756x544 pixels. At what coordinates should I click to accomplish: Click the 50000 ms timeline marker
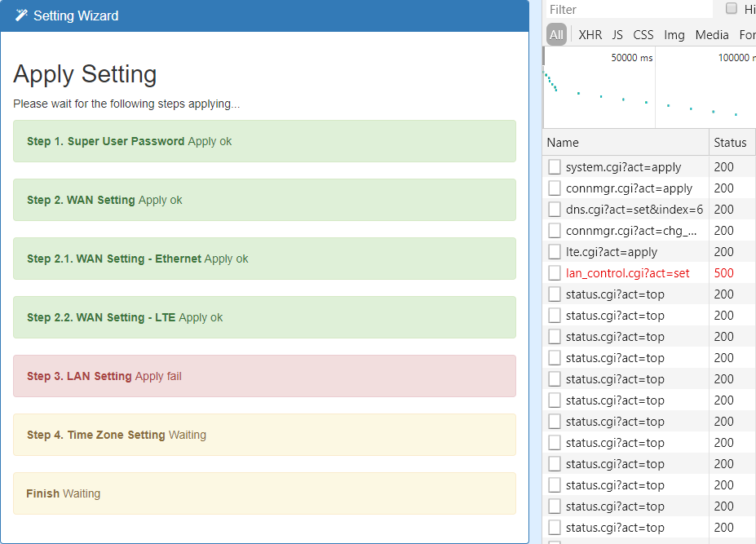pyautogui.click(x=631, y=57)
